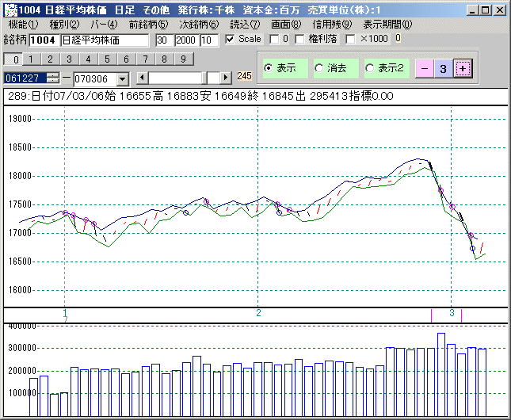The height and width of the screenshot is (420, 511).
Task: Open the end date 070306 dropdown
Action: 122,78
